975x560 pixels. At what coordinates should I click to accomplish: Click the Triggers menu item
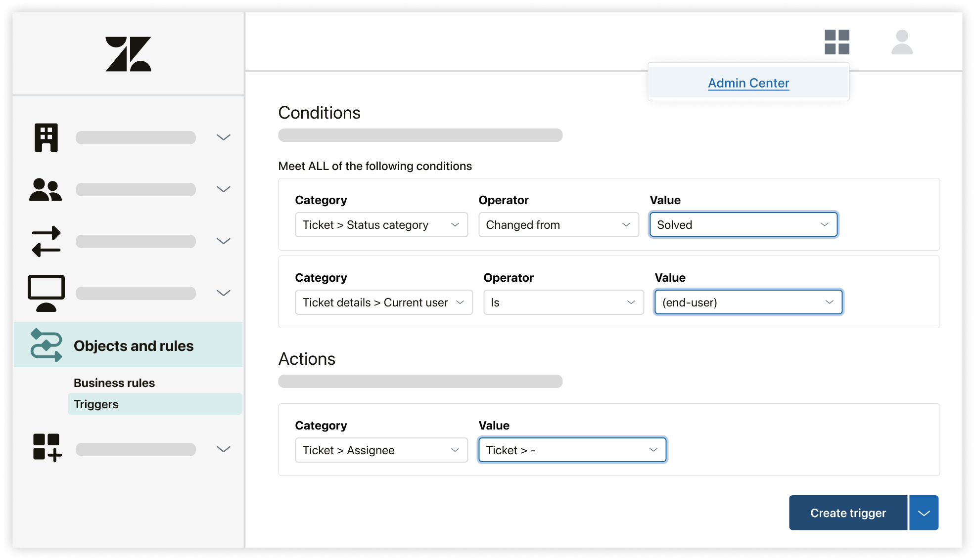[x=95, y=404]
